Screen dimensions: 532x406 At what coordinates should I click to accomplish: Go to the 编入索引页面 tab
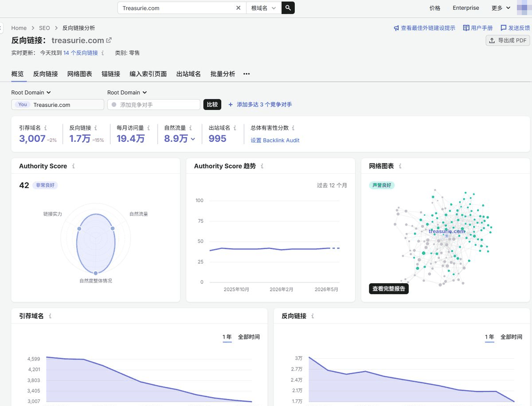coord(148,74)
